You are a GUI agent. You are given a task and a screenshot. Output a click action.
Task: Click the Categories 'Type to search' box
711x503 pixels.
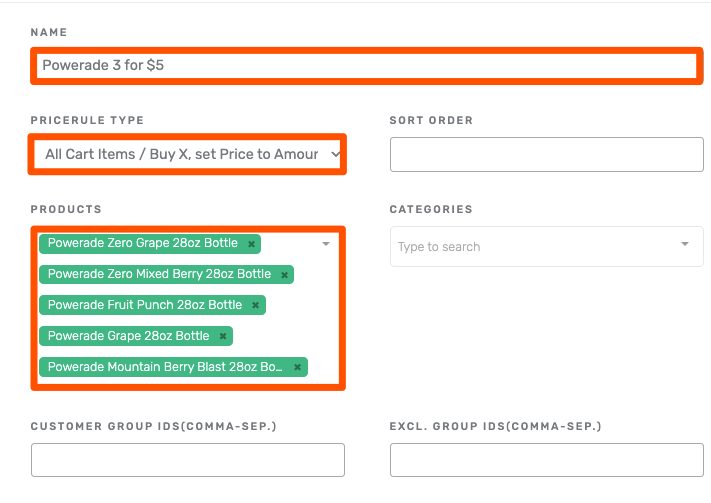coord(530,246)
